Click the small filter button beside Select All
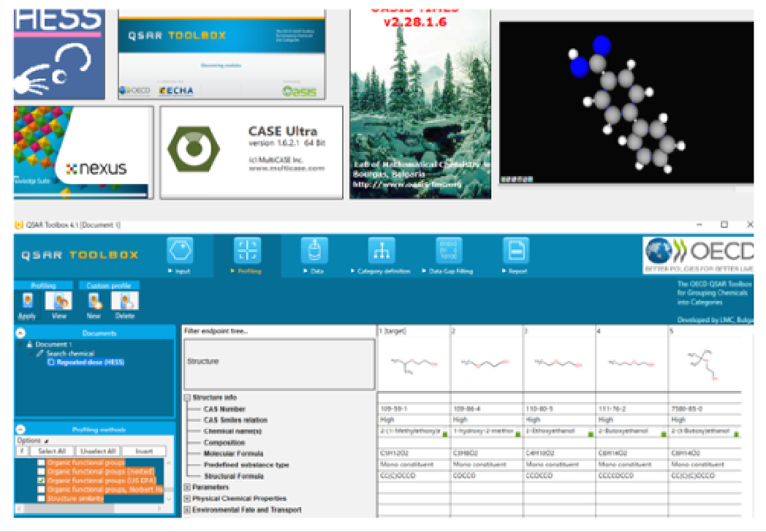This screenshot has width=766, height=532. coord(22,451)
